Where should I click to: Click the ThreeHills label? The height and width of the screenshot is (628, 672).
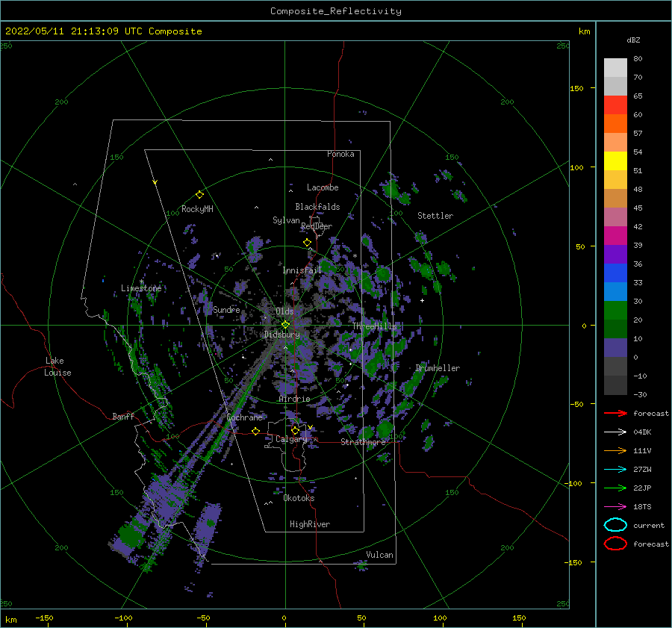(x=375, y=326)
